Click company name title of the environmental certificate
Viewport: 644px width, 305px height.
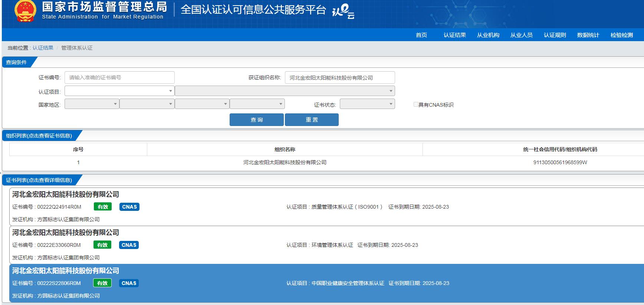click(x=66, y=232)
